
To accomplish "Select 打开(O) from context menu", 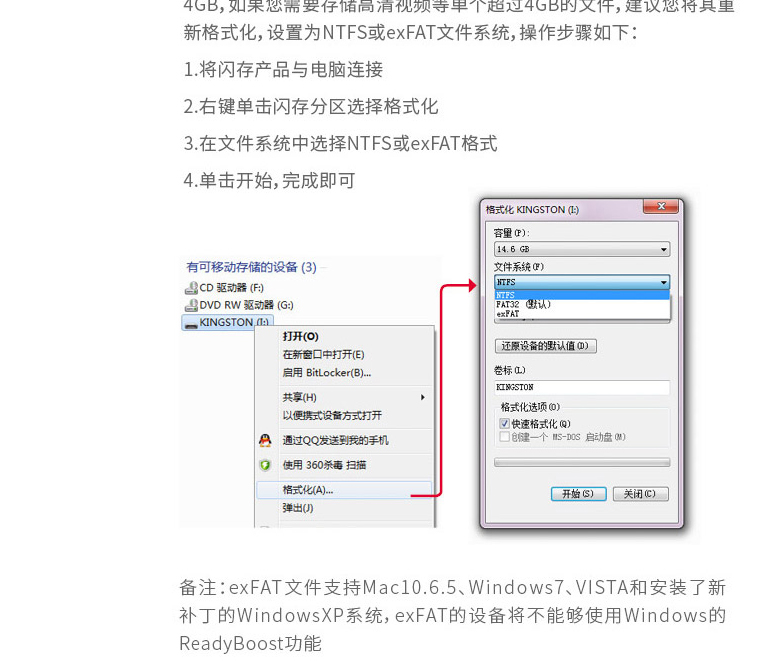I will tap(344, 337).
